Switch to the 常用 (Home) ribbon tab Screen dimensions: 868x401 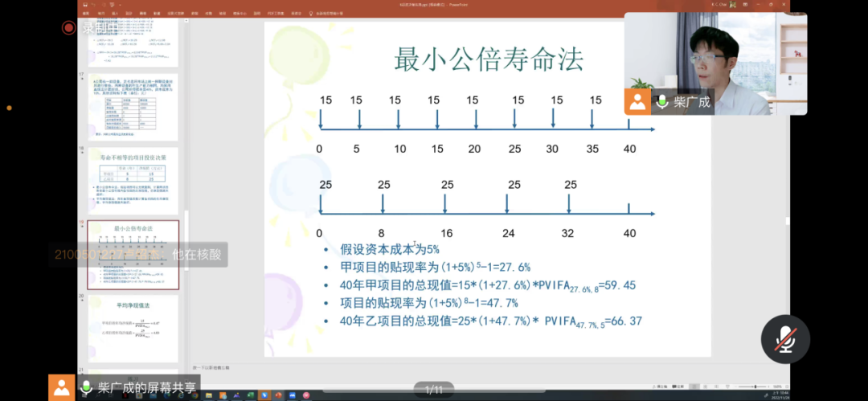(x=100, y=13)
